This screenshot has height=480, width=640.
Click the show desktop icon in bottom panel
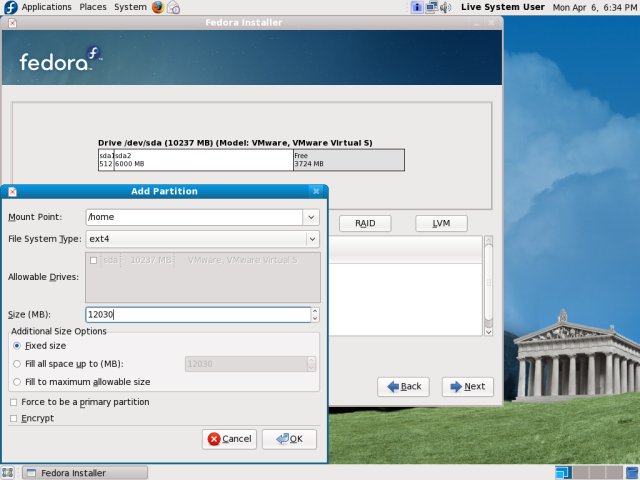(9, 472)
